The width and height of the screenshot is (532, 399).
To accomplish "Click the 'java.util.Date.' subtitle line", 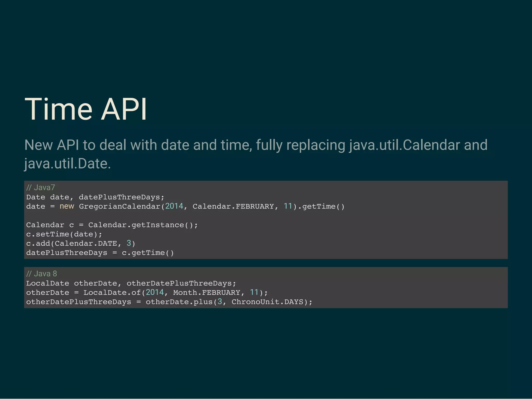I will pos(68,164).
